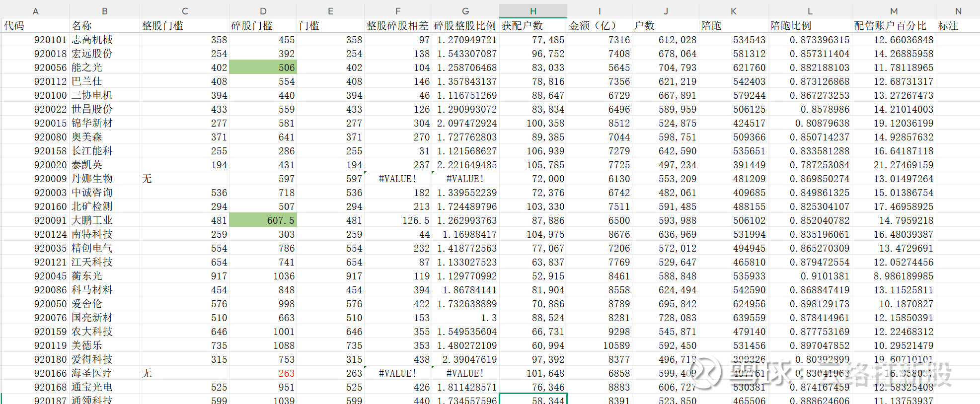Click the 南特科技 name cell
980x404 pixels.
click(104, 234)
